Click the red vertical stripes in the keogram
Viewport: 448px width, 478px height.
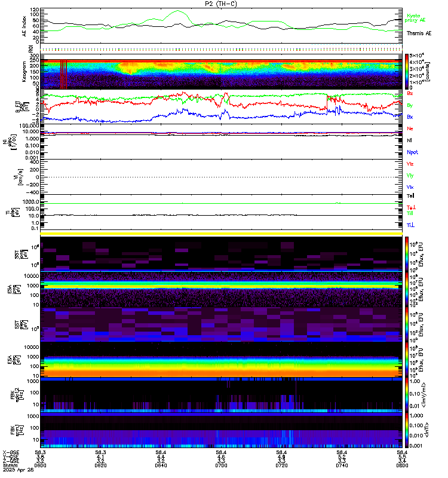tap(63, 74)
